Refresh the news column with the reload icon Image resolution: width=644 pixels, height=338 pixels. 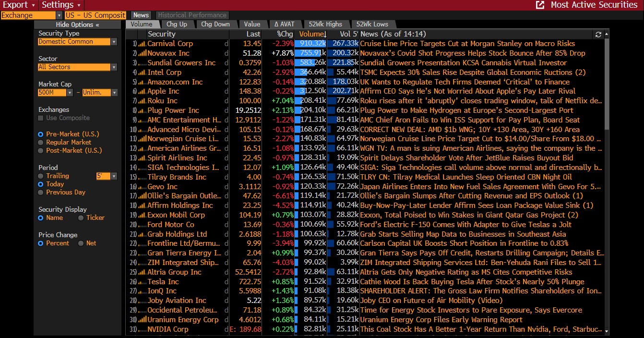598,35
